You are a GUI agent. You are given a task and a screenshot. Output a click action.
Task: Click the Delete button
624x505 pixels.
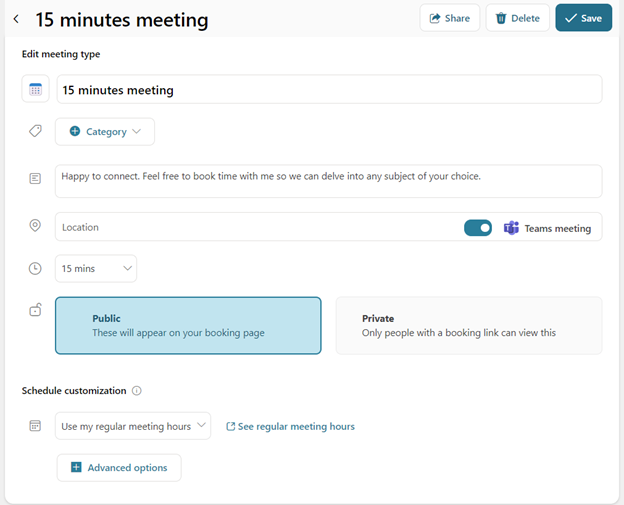click(x=517, y=18)
